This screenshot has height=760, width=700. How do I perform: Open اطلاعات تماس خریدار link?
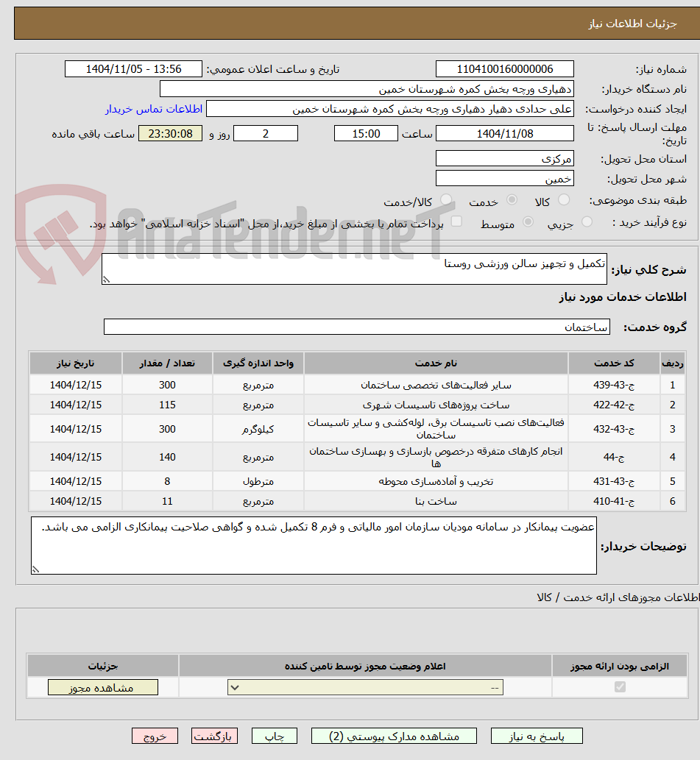(154, 109)
